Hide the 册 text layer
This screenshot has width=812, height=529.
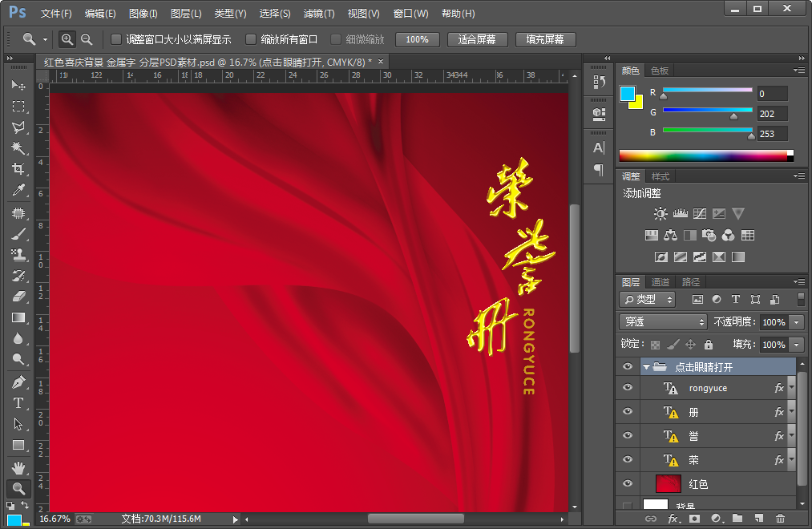628,411
